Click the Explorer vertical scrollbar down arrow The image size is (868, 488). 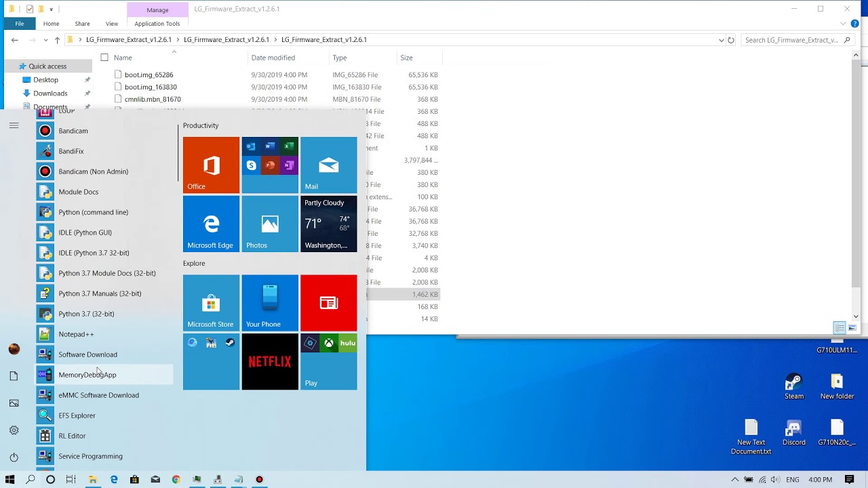856,316
